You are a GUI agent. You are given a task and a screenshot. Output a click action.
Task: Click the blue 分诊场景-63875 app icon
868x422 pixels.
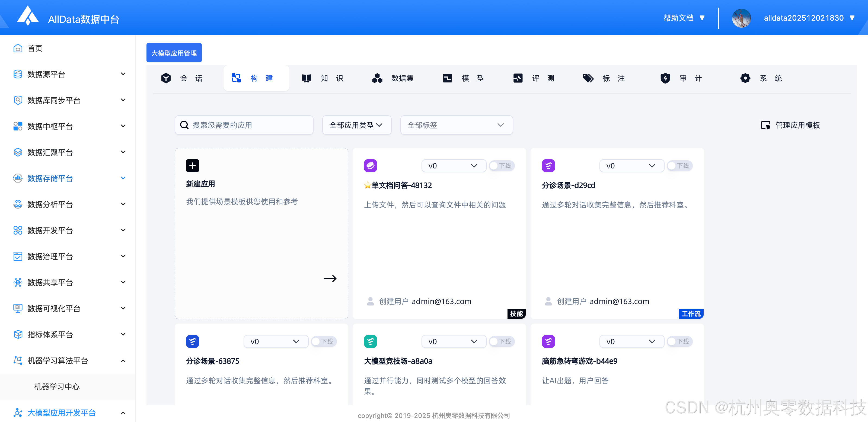(x=192, y=341)
